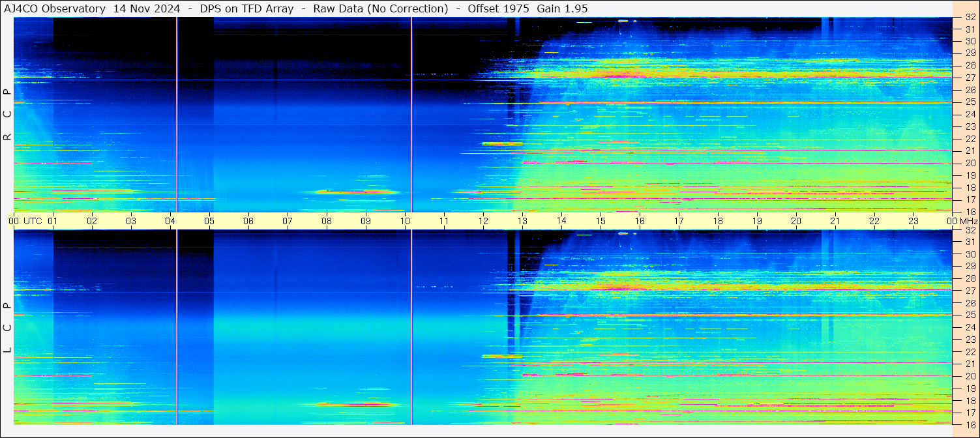
Task: Click the 21 hour tick label
Action: coord(835,221)
